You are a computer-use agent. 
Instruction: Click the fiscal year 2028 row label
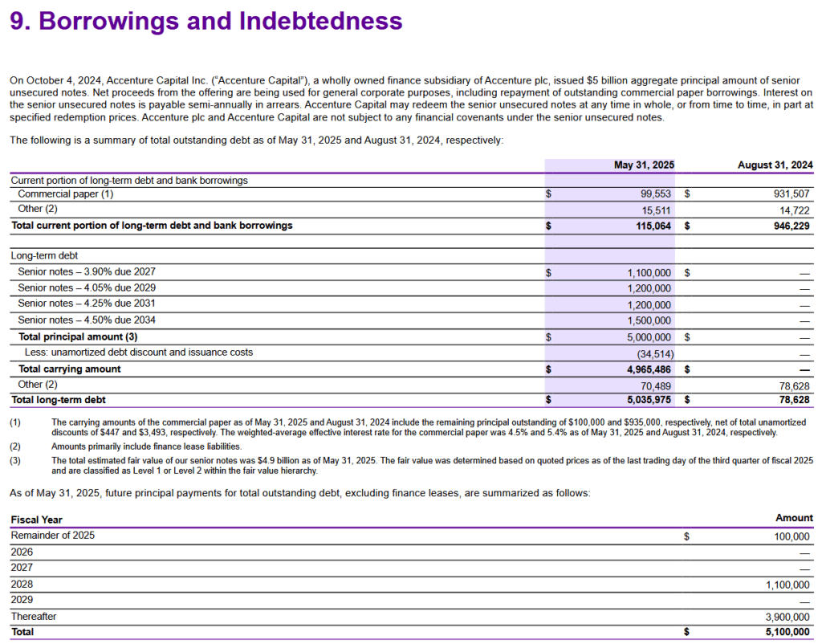tap(22, 585)
